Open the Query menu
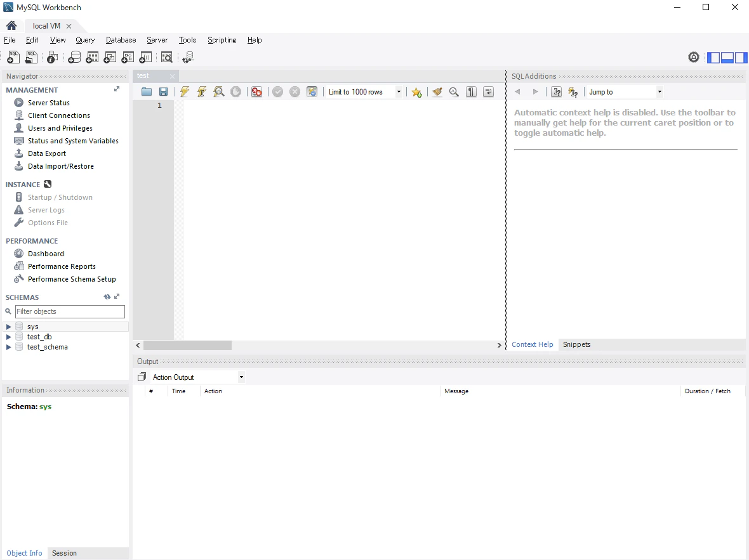The height and width of the screenshot is (560, 749). (85, 40)
